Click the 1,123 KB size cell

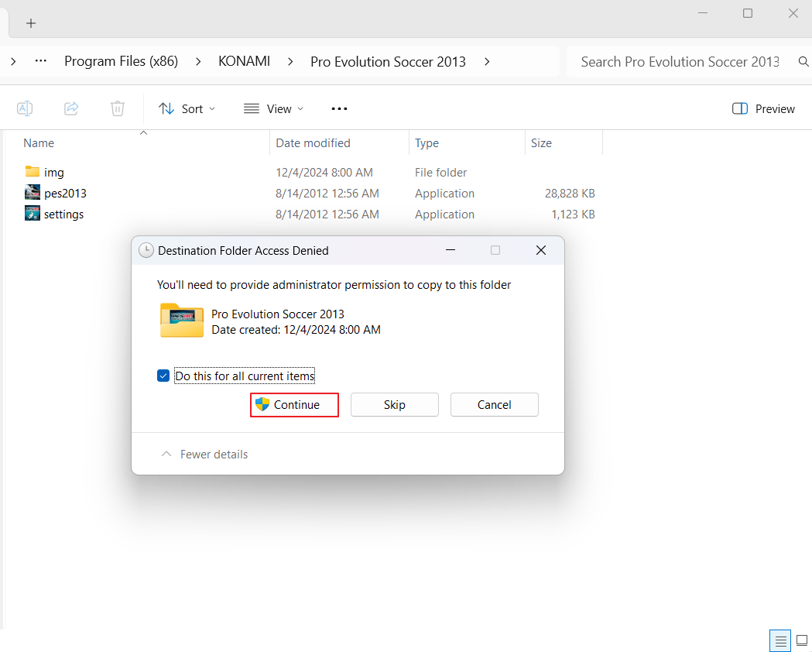click(x=573, y=214)
